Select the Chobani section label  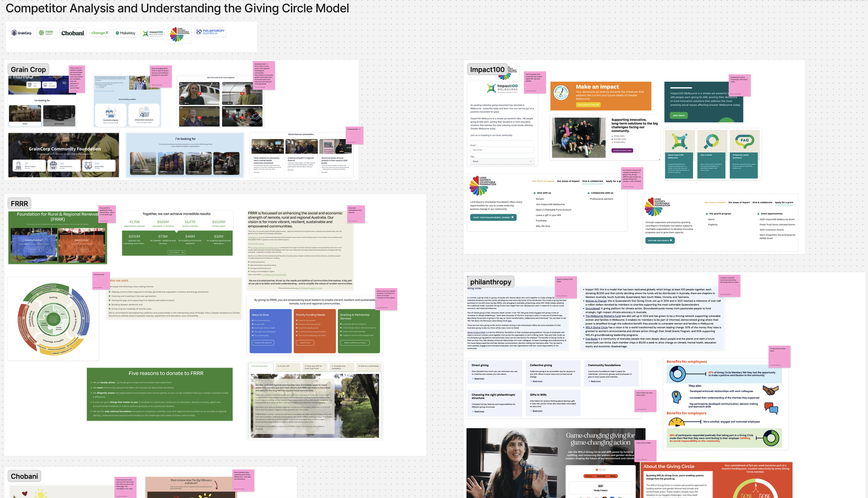point(24,476)
